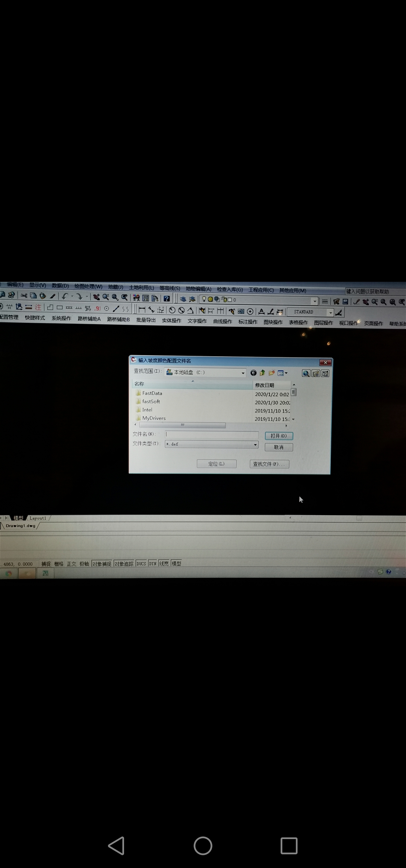The height and width of the screenshot is (868, 406).
Task: Click the redo arrow icon
Action: (x=79, y=296)
